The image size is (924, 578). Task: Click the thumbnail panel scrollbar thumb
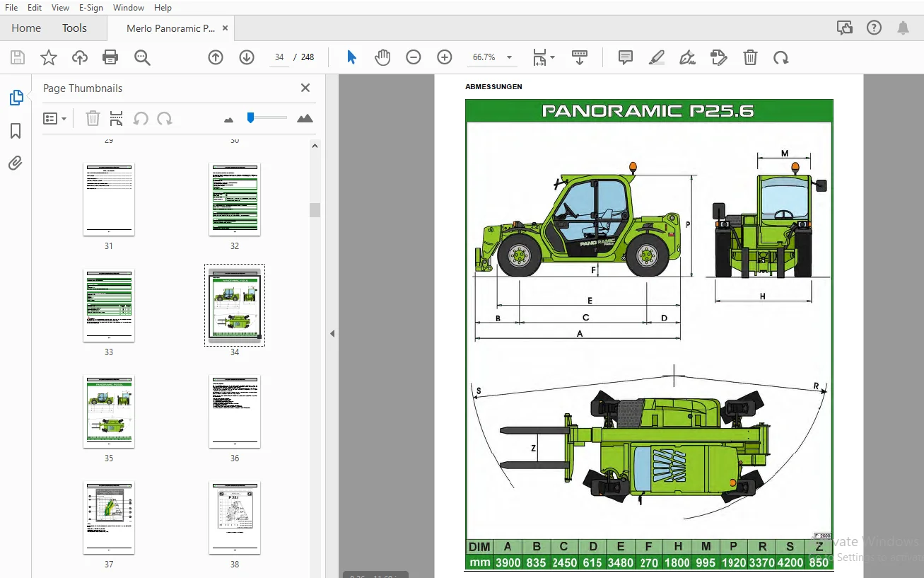click(x=315, y=210)
